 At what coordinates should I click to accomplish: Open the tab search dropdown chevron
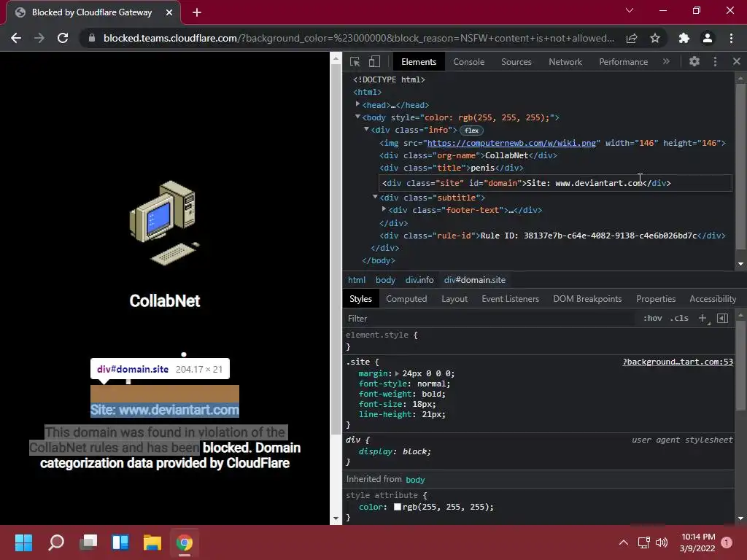[630, 10]
